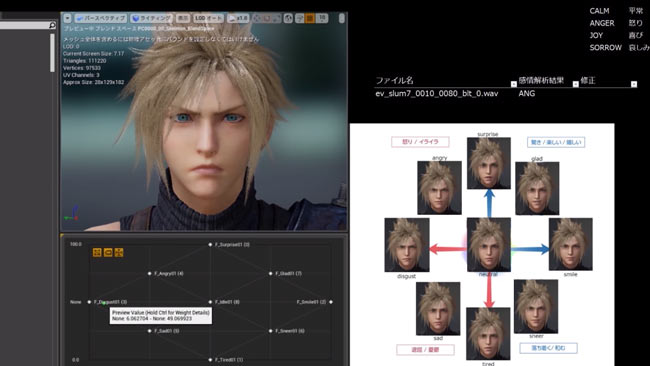Click the SORROW legend text
This screenshot has width=650, height=366.
pos(606,48)
